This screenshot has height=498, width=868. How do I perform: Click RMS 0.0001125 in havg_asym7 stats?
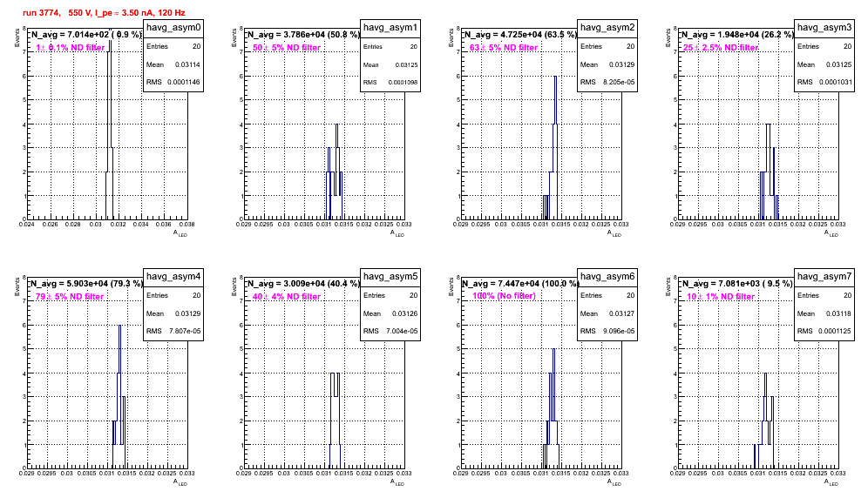click(824, 331)
